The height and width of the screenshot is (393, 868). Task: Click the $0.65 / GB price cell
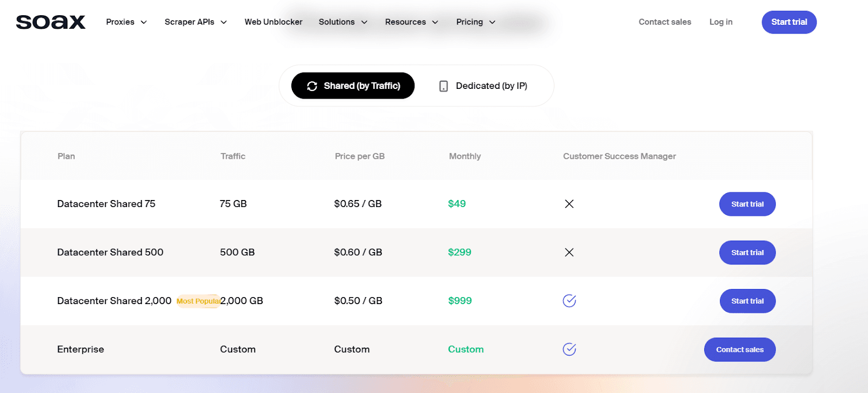(x=358, y=204)
